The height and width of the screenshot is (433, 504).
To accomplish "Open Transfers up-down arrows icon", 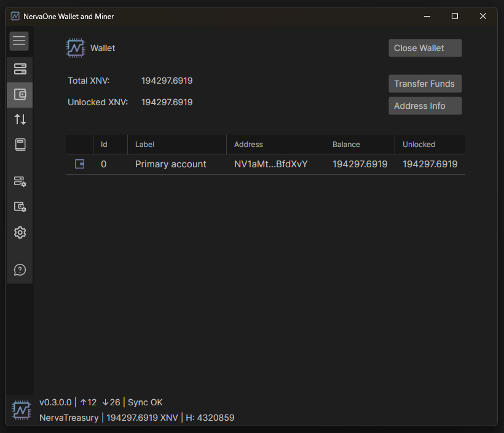I will click(20, 119).
